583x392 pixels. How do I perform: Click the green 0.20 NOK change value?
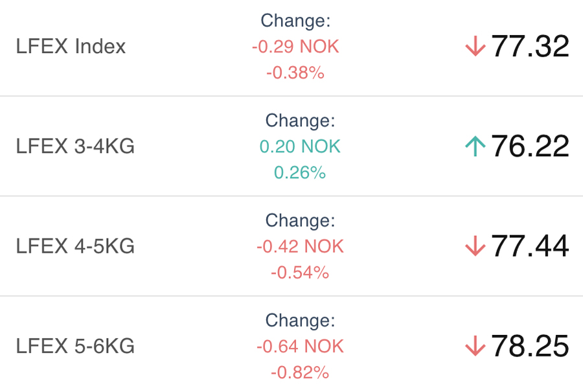click(x=300, y=146)
